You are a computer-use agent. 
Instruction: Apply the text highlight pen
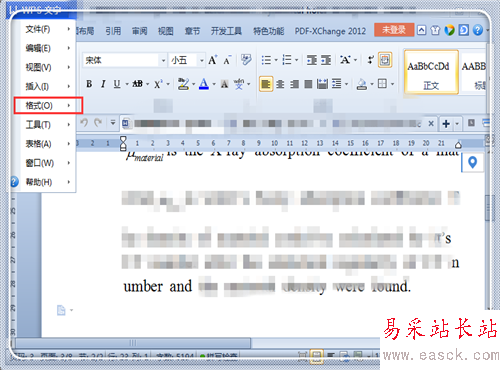point(183,84)
